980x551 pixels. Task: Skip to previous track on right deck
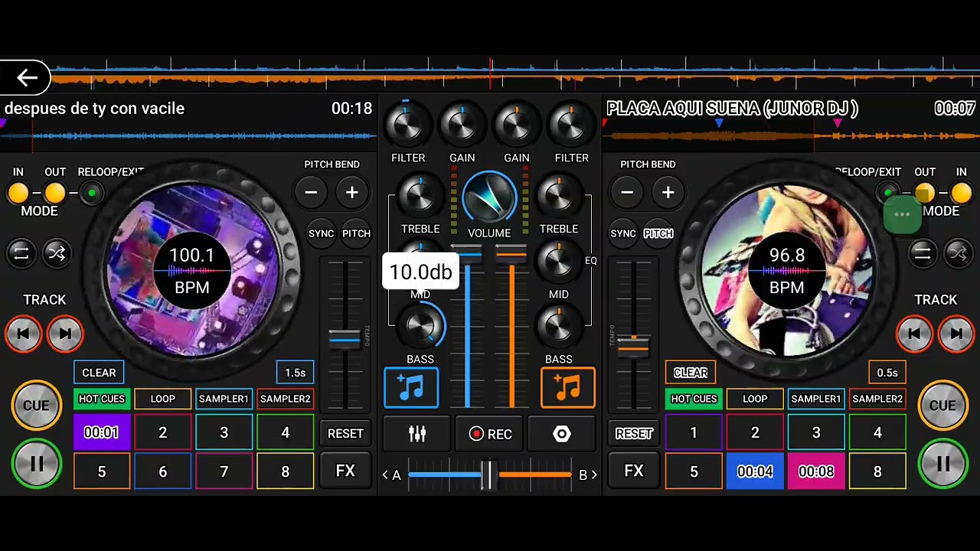tap(914, 334)
